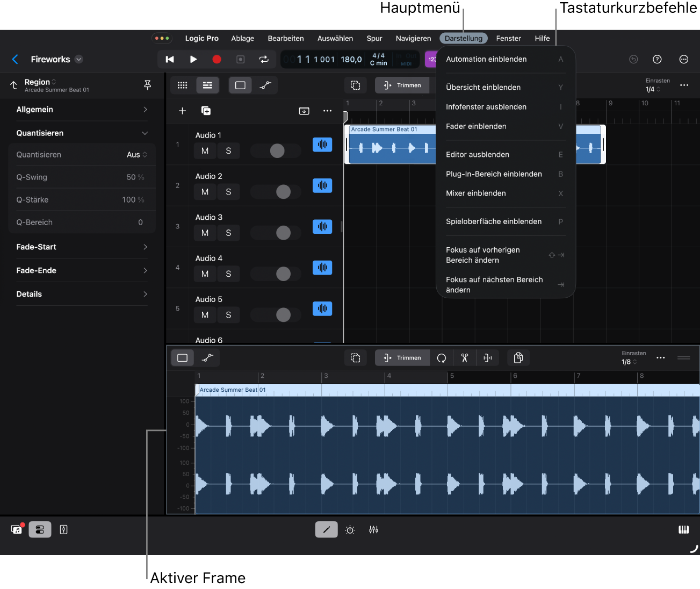Open the keyboard play surface icon

point(683,530)
